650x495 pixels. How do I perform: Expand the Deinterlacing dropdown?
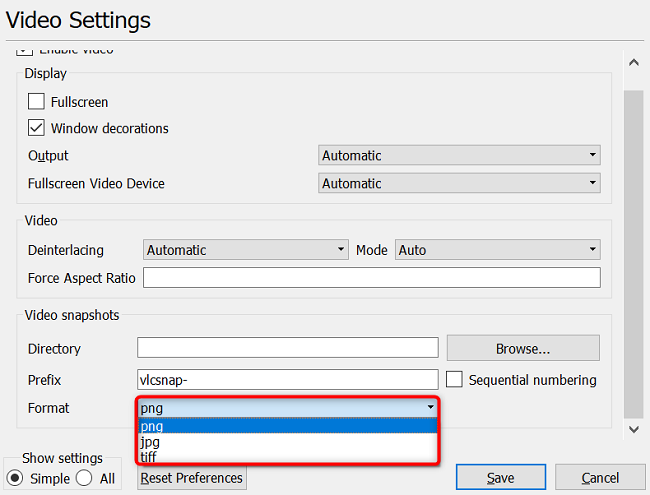click(x=246, y=250)
